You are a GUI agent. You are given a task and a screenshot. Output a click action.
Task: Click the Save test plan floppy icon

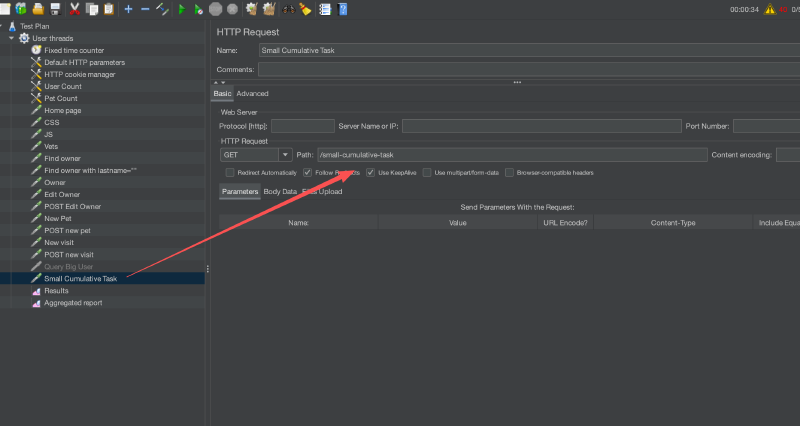click(55, 9)
